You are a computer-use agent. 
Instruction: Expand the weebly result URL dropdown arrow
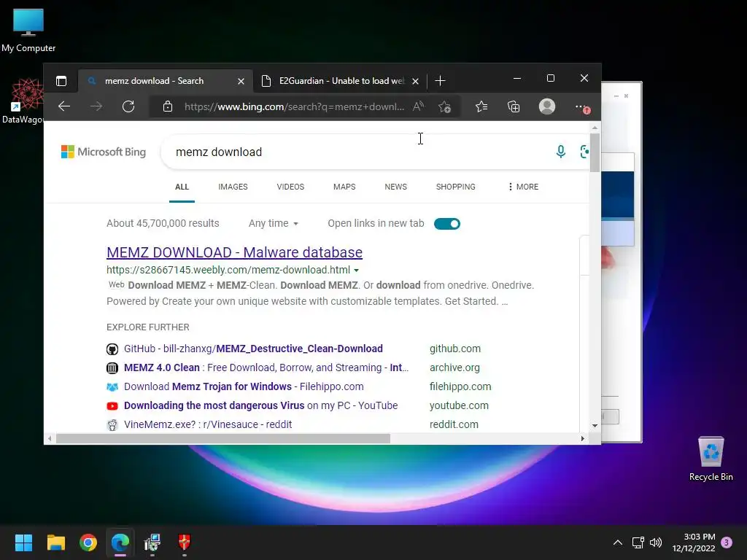pyautogui.click(x=356, y=271)
